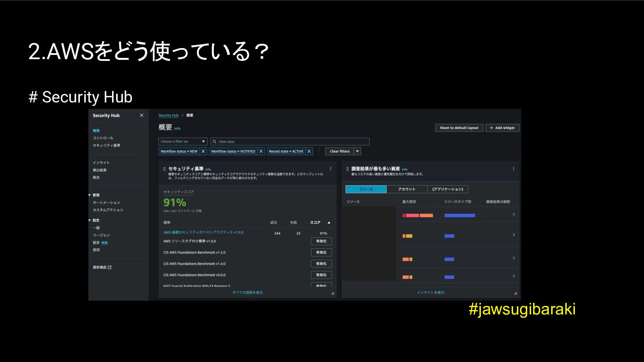Click インサイトを表示 link
The image size is (644, 362).
pos(431,293)
